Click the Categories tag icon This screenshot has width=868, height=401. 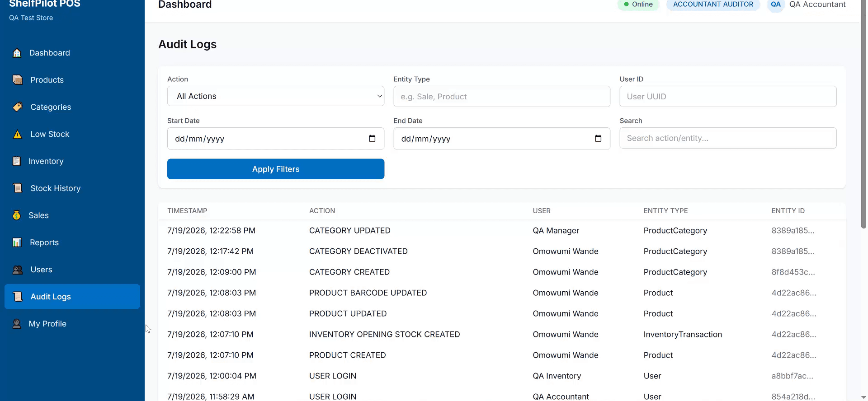(18, 107)
